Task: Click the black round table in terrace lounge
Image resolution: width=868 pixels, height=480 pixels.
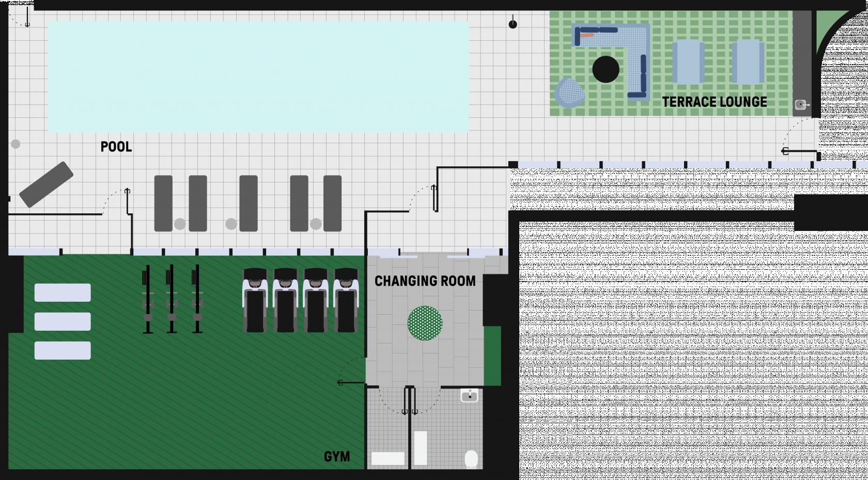Action: coord(606,69)
